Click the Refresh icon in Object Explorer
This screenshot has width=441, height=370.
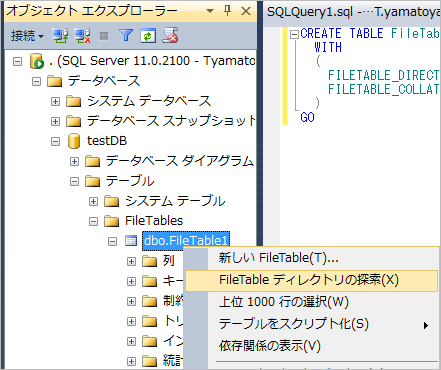(148, 36)
